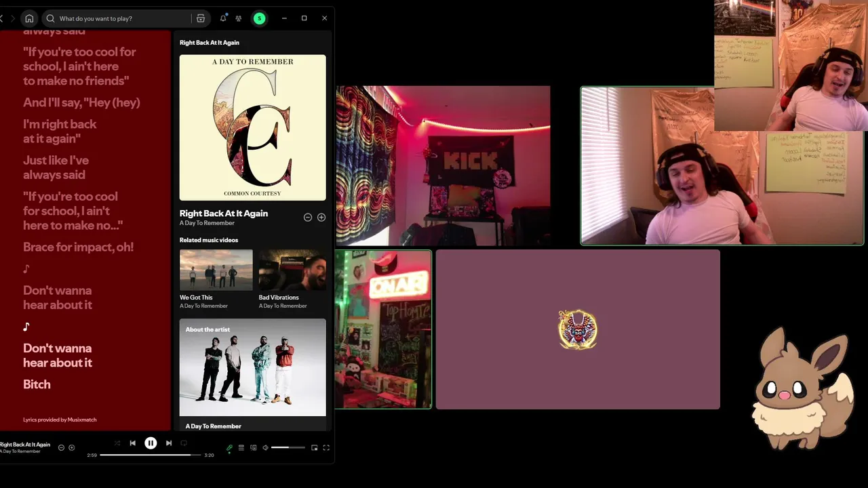This screenshot has width=868, height=488.
Task: Click the plus icon in the bottom player bar
Action: [x=72, y=447]
